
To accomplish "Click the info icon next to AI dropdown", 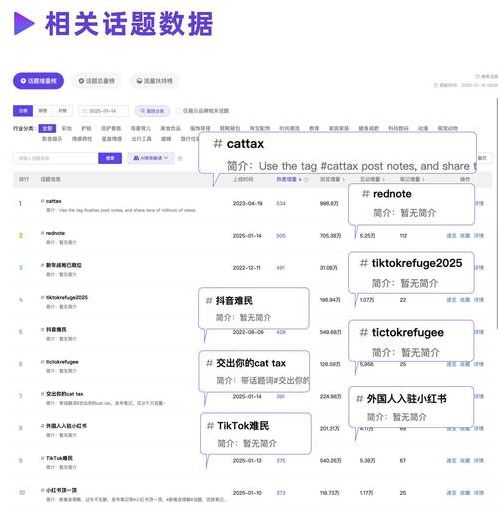I will click(x=180, y=158).
